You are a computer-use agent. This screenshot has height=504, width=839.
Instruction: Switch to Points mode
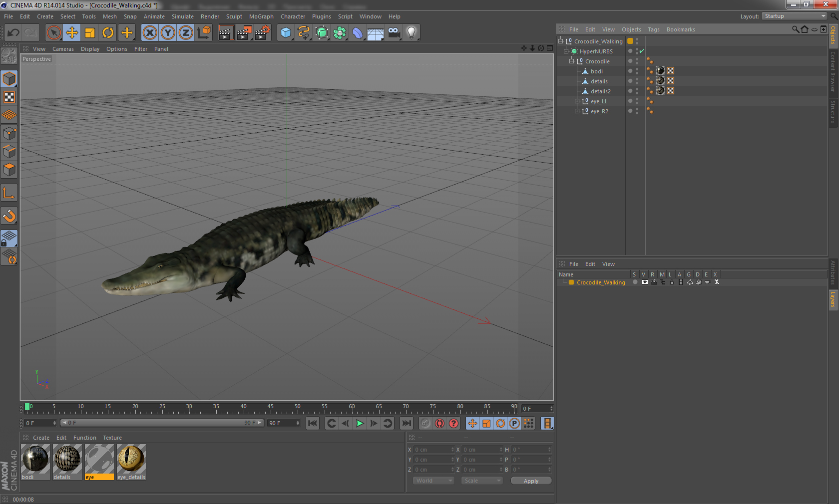point(9,134)
